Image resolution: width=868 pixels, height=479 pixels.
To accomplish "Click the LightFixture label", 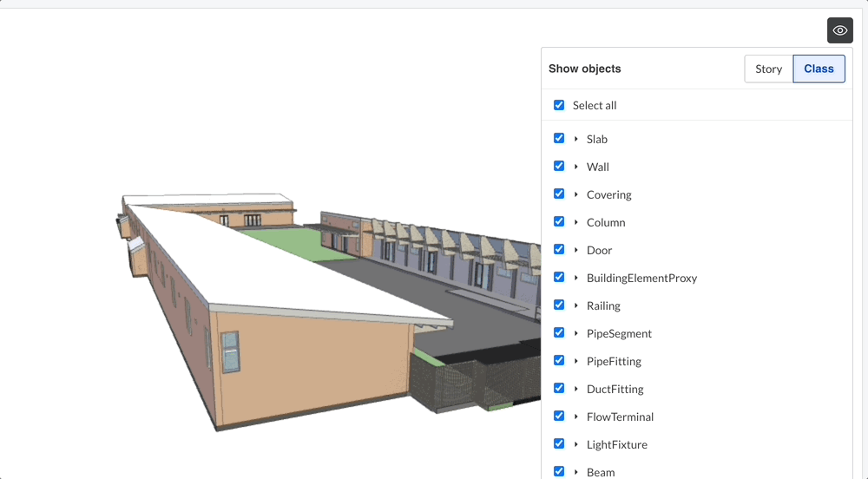I will coord(616,444).
